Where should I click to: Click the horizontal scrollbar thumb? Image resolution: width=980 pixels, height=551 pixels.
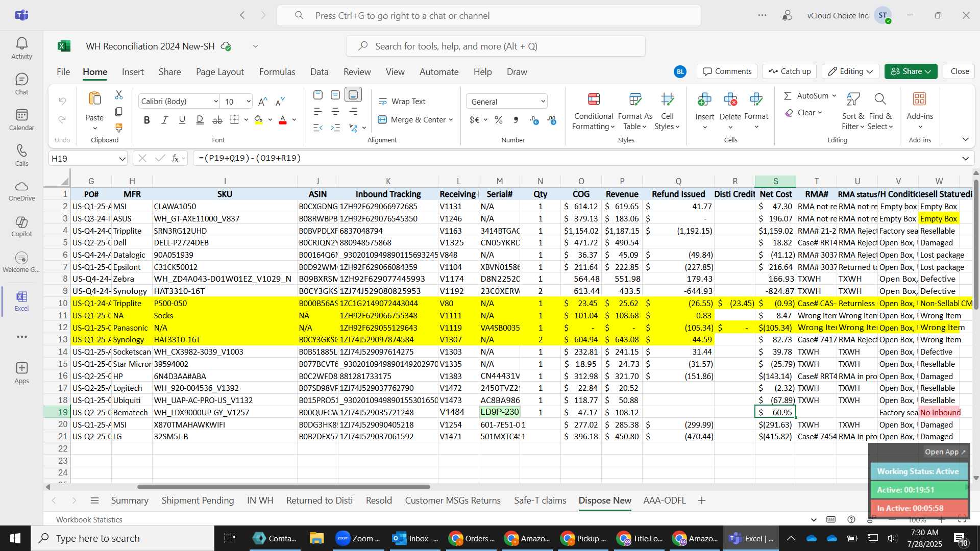(x=284, y=487)
